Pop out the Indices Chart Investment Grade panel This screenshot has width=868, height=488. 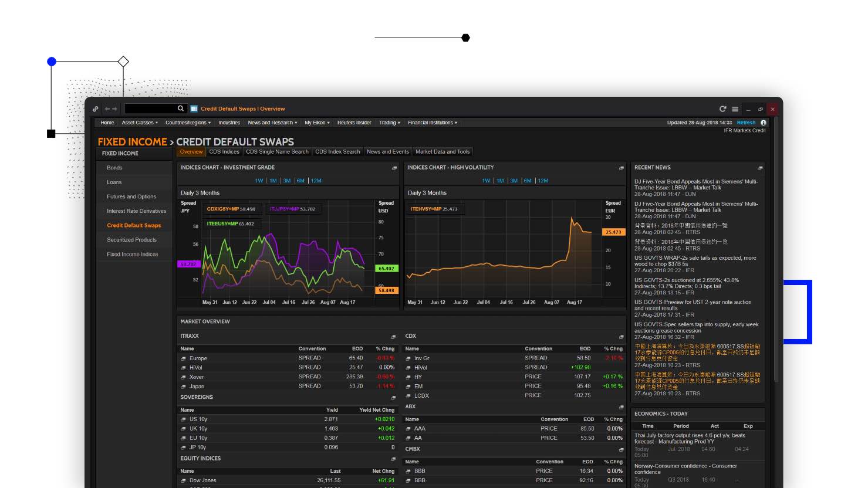pos(394,168)
